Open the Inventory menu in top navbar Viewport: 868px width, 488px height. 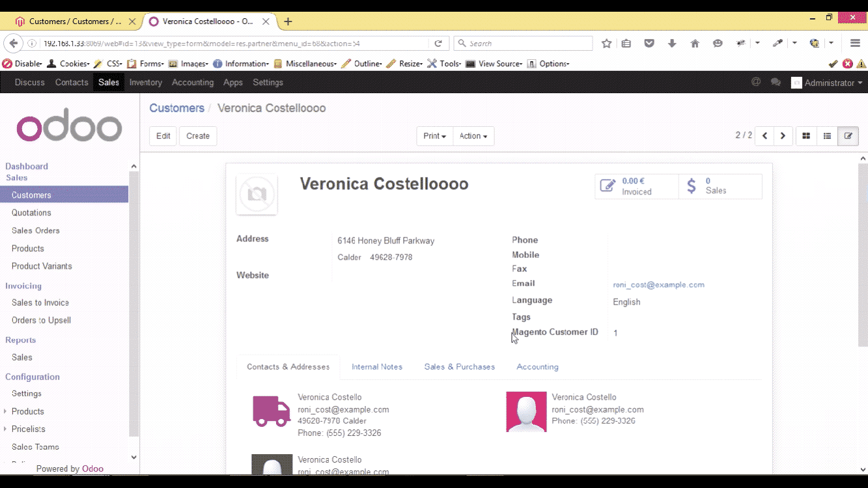pyautogui.click(x=145, y=83)
